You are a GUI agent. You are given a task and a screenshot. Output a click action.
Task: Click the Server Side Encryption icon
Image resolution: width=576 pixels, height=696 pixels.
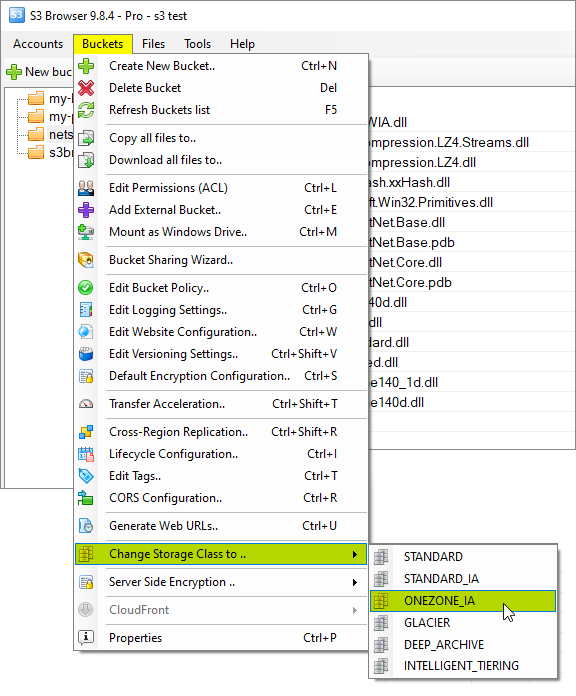click(86, 582)
